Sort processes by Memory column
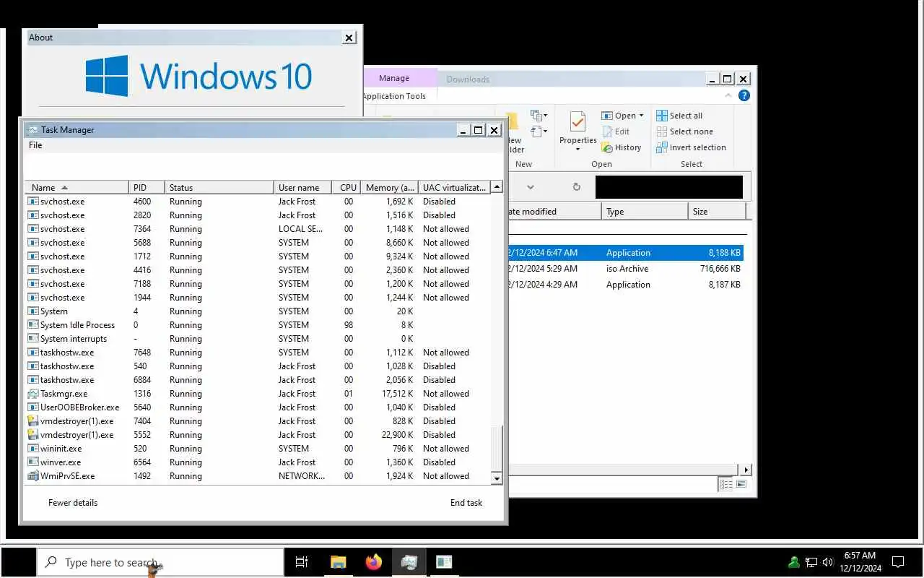The height and width of the screenshot is (578, 924). click(390, 187)
